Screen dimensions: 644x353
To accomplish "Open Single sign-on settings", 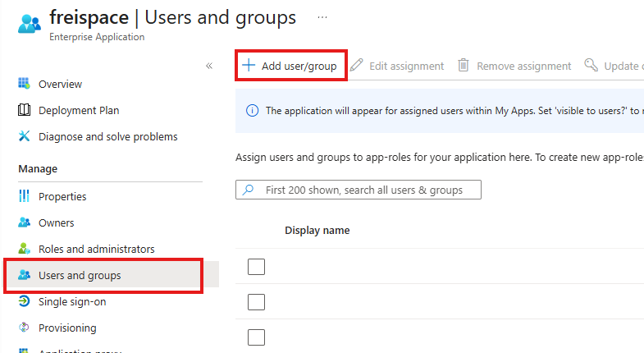I will [72, 301].
